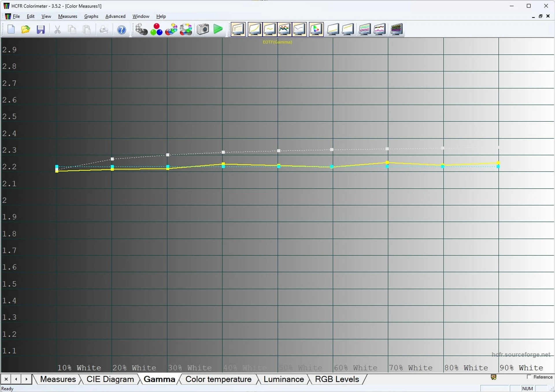The width and height of the screenshot is (555, 392).
Task: Open the dark-screen combined measures view icon
Action: [x=396, y=29]
